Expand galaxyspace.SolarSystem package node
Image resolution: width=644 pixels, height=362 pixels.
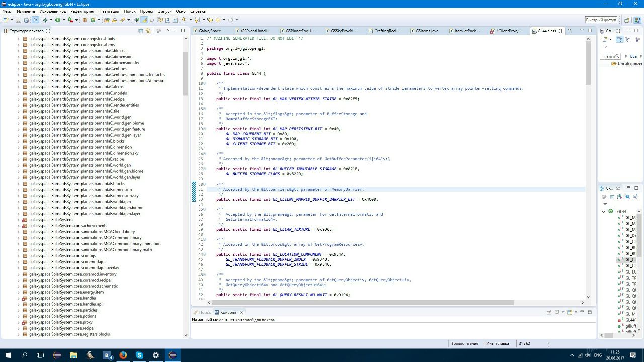tap(18, 220)
